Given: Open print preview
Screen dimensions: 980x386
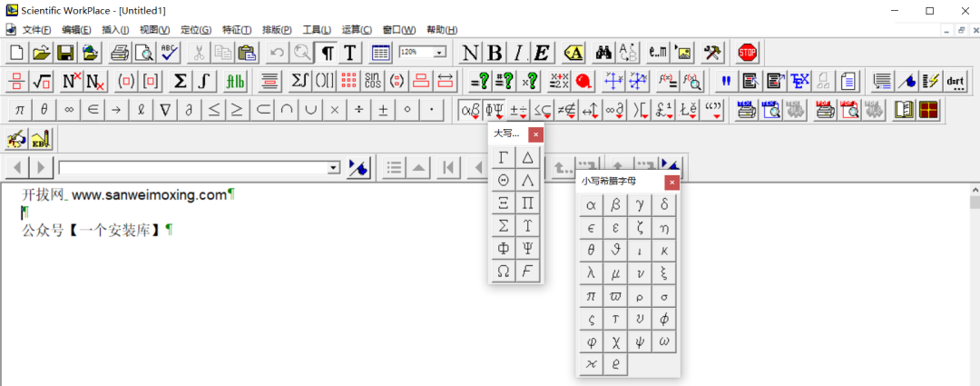Looking at the screenshot, I should coord(144,53).
